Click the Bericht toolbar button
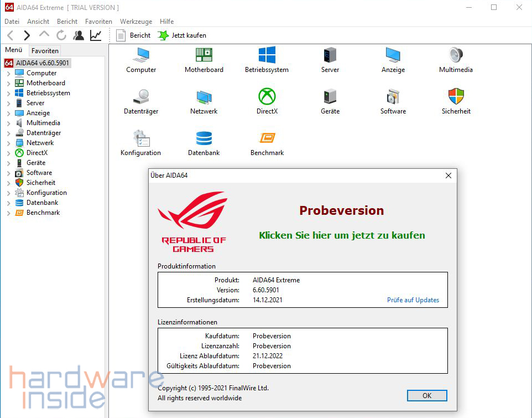This screenshot has height=418, width=532. [x=133, y=35]
